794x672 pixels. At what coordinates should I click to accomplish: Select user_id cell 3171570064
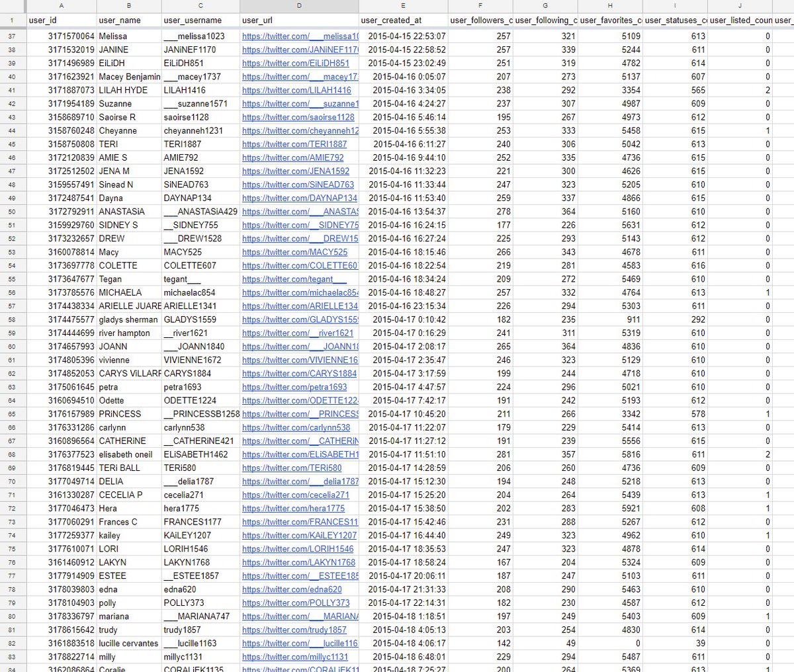(x=62, y=36)
